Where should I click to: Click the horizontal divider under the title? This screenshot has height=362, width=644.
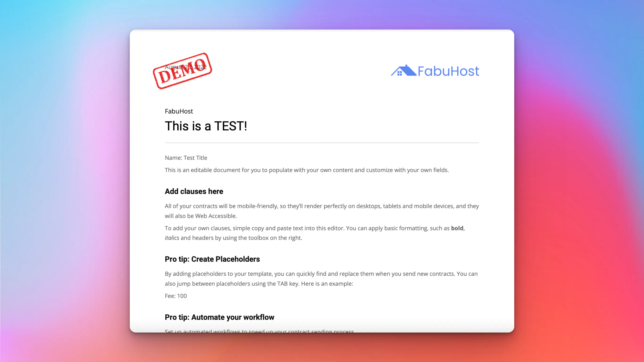[322, 143]
